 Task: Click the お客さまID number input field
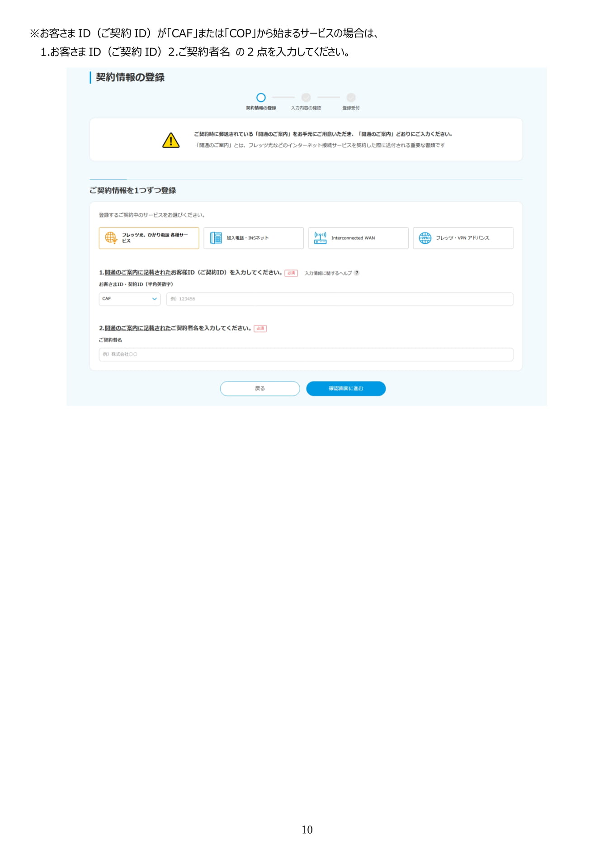[x=340, y=299]
